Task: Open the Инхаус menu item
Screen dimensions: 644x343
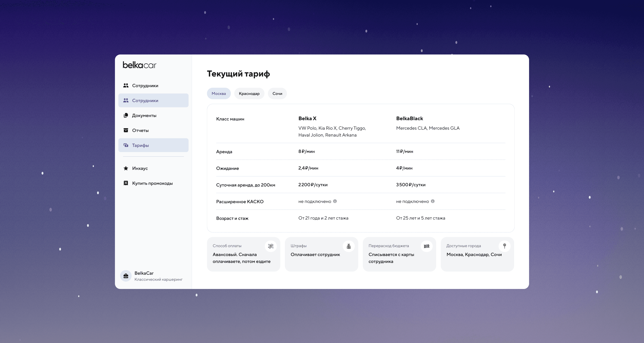Action: 153,168
